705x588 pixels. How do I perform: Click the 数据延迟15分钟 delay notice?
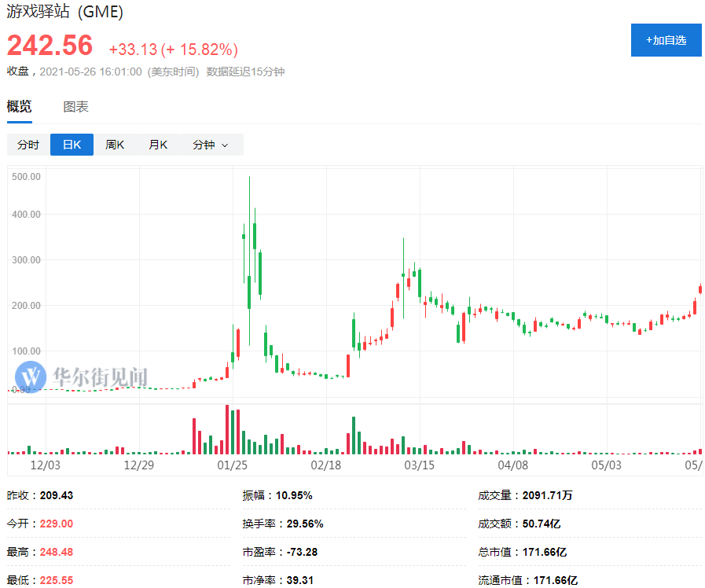click(245, 72)
